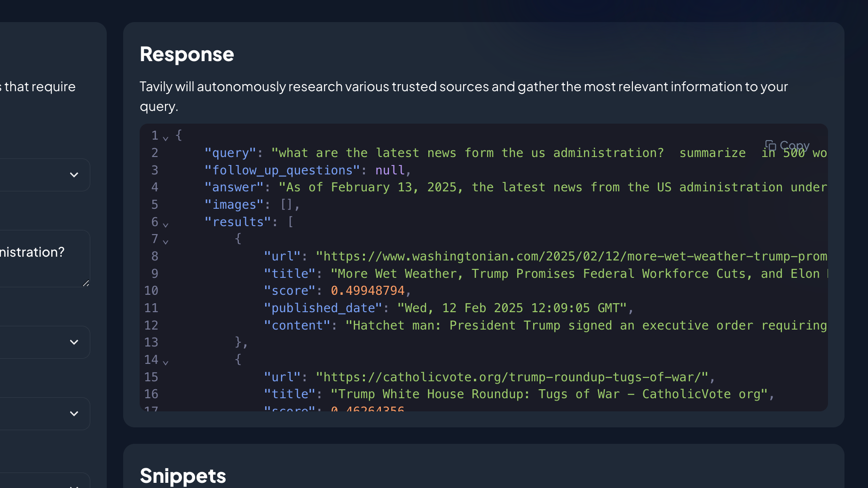The width and height of the screenshot is (868, 488).
Task: Click the answer text "As of February 13, 2025..."
Action: [x=553, y=187]
